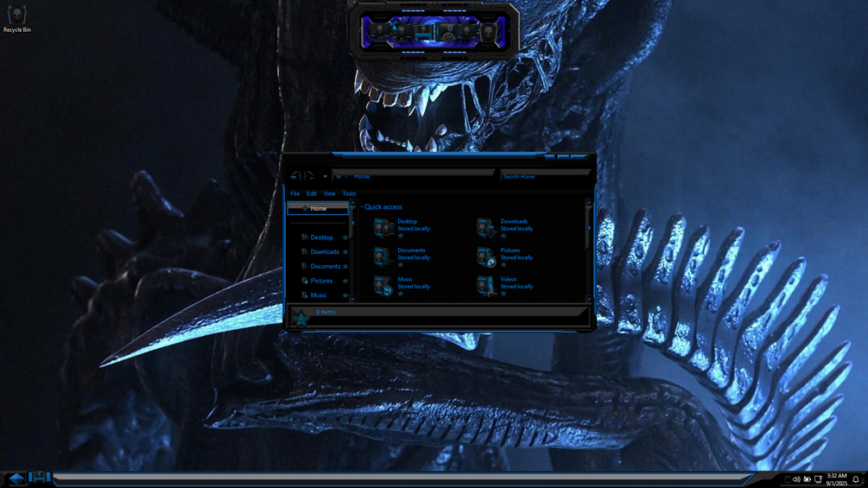This screenshot has height=488, width=868.
Task: Open the Recycle Bin desktop icon
Action: click(16, 19)
